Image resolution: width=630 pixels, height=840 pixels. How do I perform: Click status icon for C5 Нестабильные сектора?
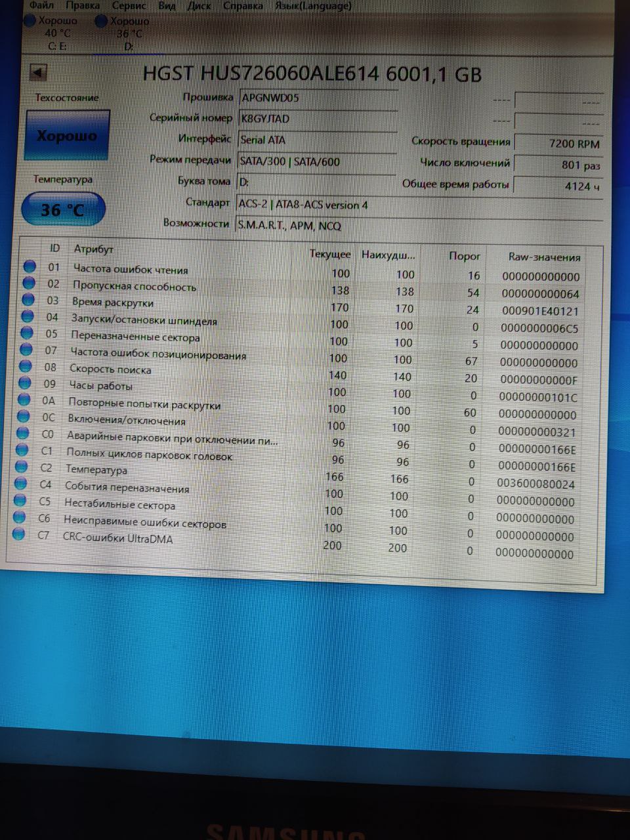coord(20,501)
